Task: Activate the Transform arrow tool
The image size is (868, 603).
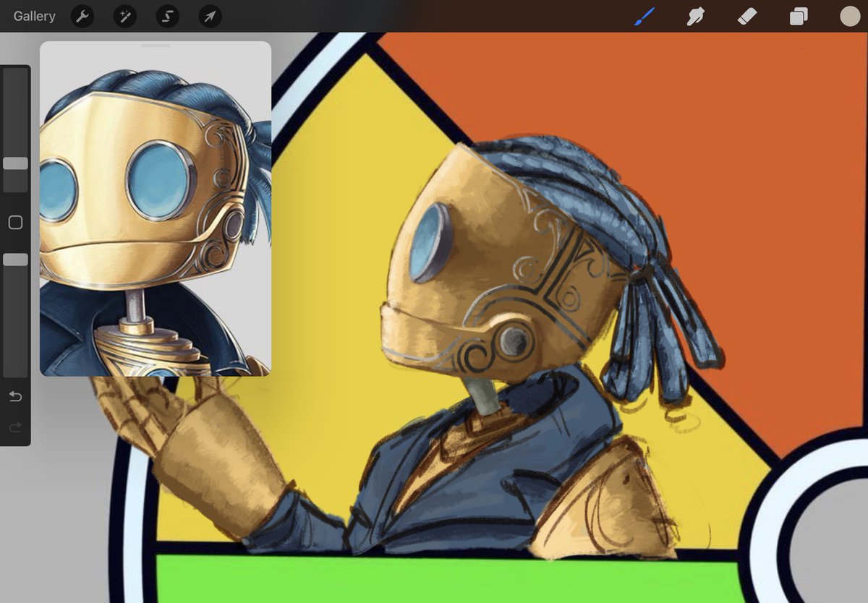Action: tap(210, 16)
